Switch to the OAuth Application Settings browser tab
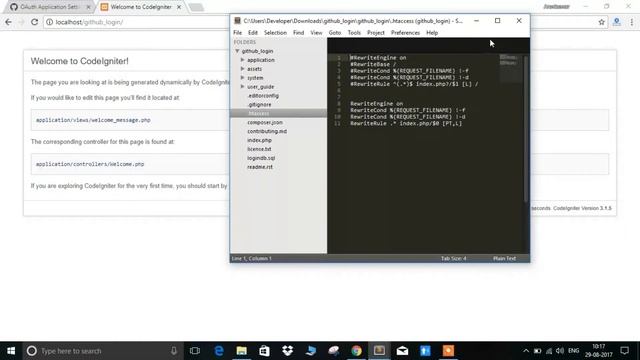Viewport: 640px width, 360px height. tap(49, 7)
